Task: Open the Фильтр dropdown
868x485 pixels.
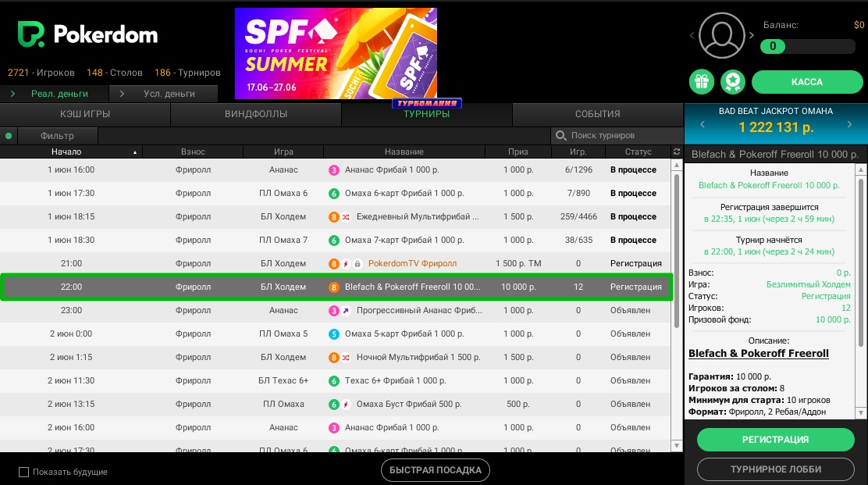Action: [58, 136]
